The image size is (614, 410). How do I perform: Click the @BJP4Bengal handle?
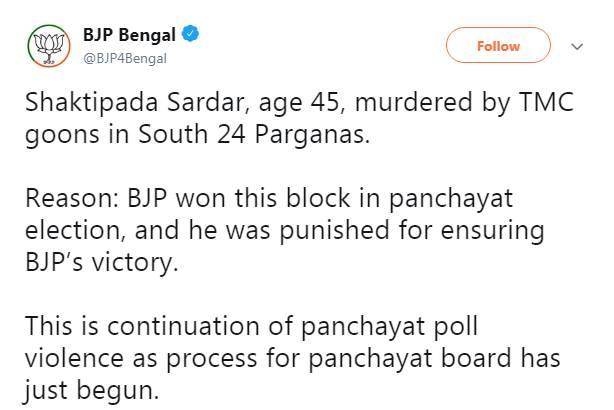point(124,58)
